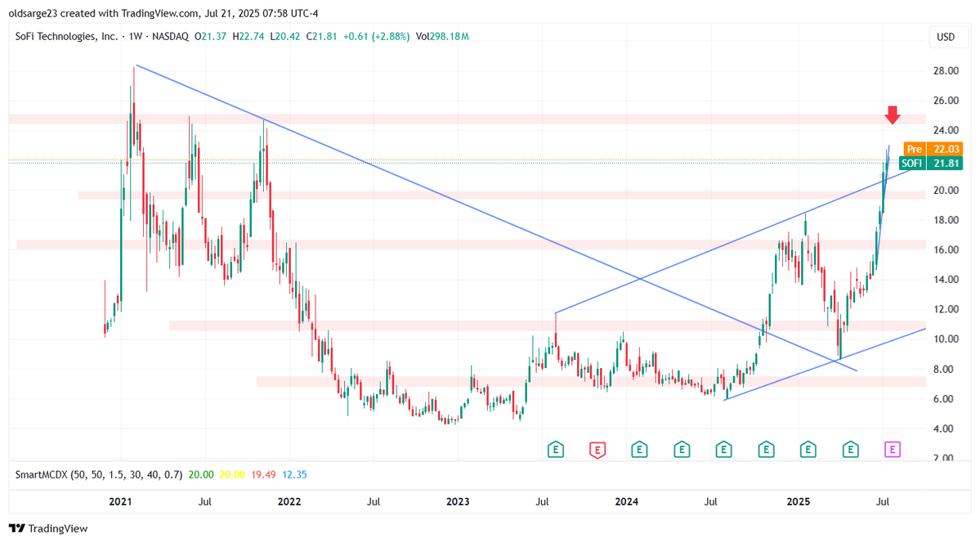This screenshot has width=980, height=543.
Task: Click the 24.00 price axis label
Action: point(946,130)
